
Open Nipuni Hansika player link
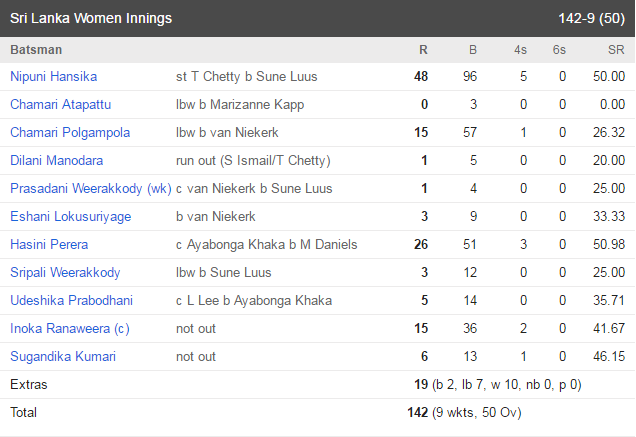click(54, 76)
